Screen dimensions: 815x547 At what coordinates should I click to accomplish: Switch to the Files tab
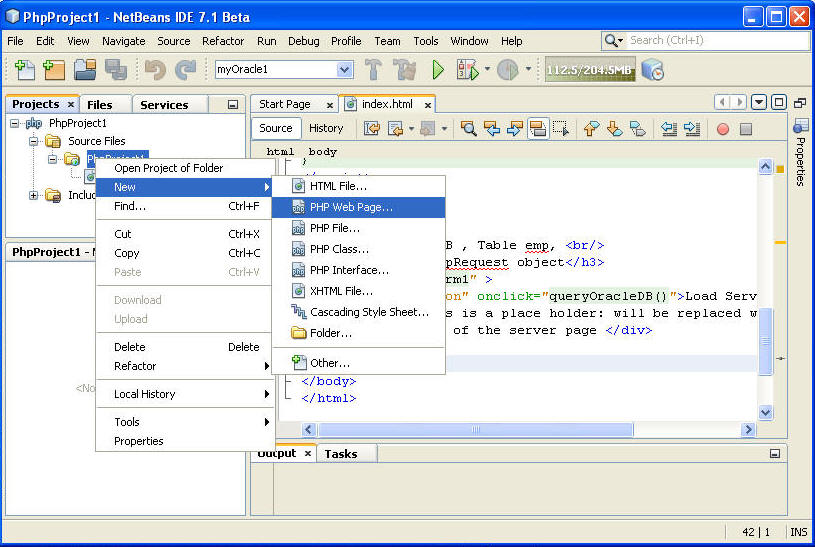point(100,105)
